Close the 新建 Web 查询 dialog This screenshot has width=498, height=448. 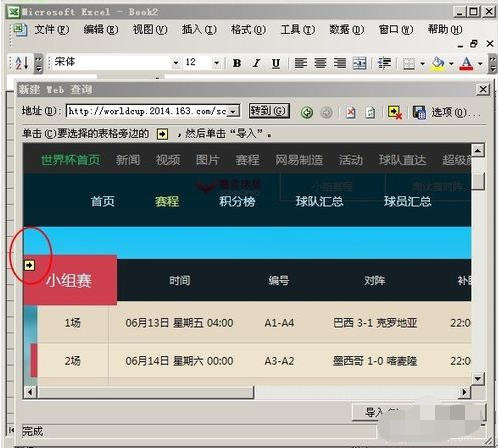(483, 89)
